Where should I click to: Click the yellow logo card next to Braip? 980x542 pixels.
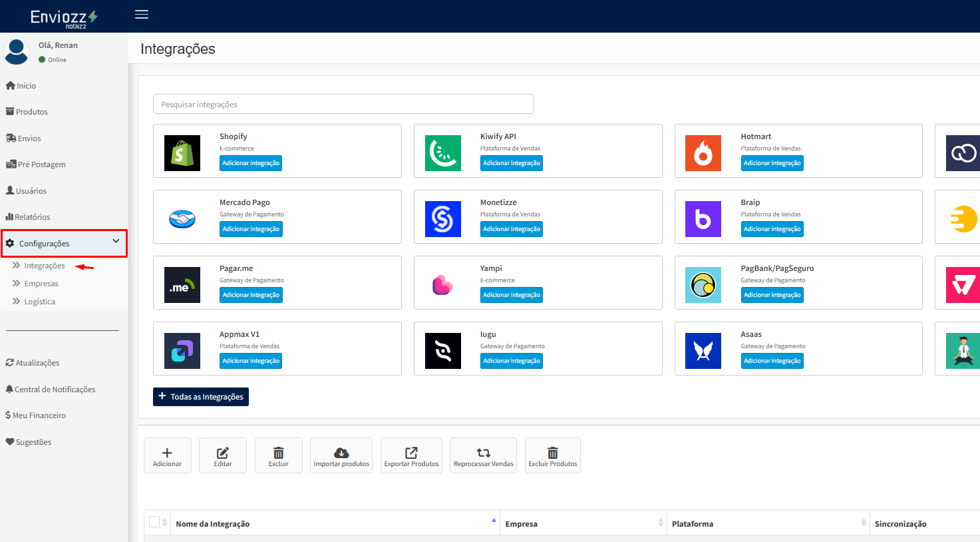[963, 219]
